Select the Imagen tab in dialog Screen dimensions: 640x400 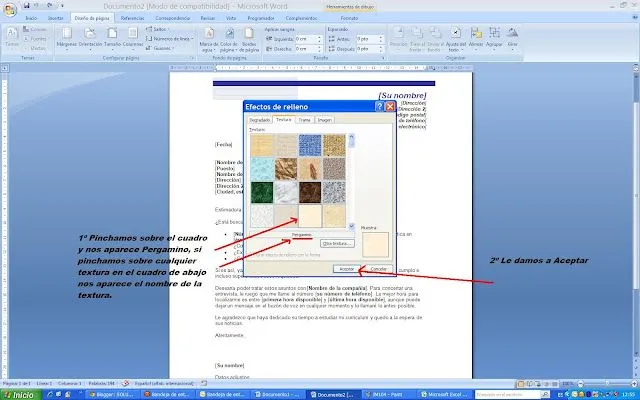click(x=324, y=120)
